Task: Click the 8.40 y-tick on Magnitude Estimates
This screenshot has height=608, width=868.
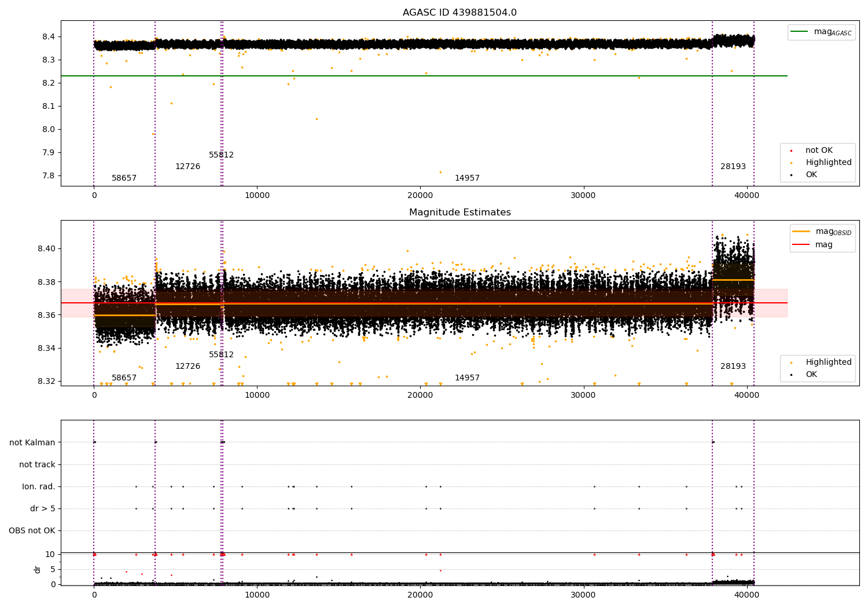Action: (x=47, y=249)
